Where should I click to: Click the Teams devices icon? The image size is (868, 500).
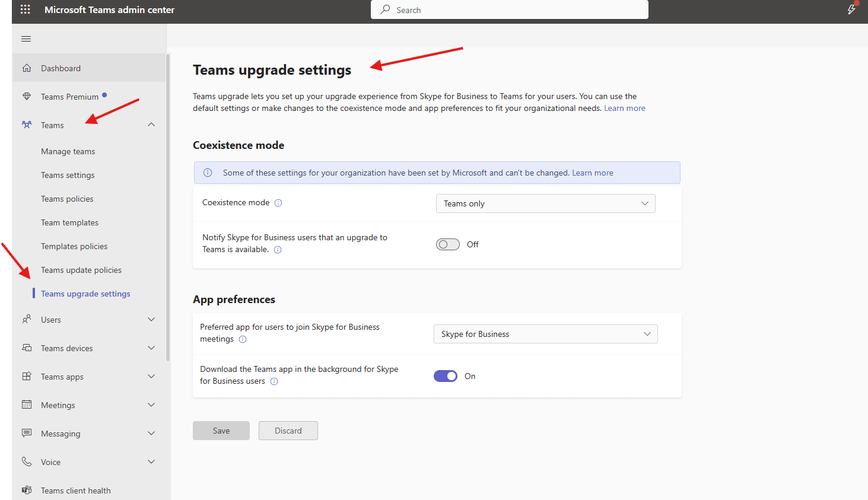(26, 348)
